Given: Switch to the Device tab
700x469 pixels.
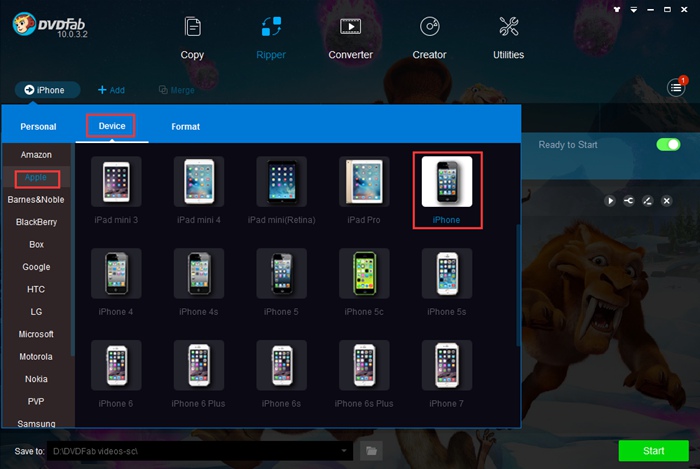Looking at the screenshot, I should [112, 126].
